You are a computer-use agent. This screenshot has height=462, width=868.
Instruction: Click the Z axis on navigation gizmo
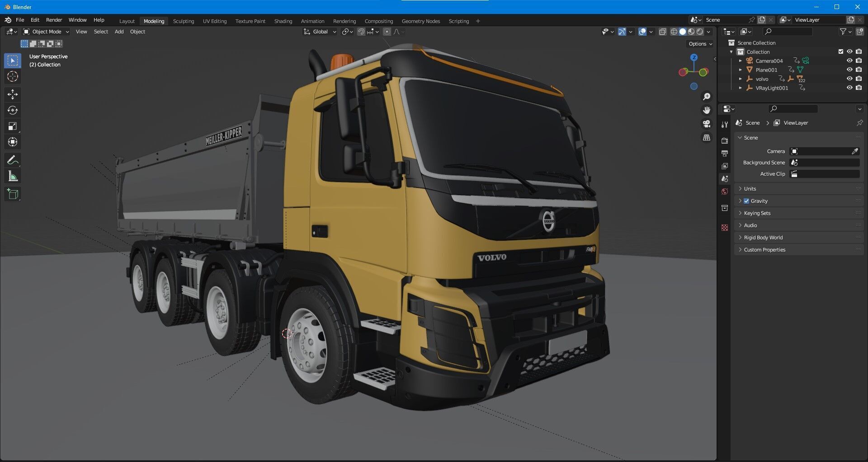(x=694, y=58)
